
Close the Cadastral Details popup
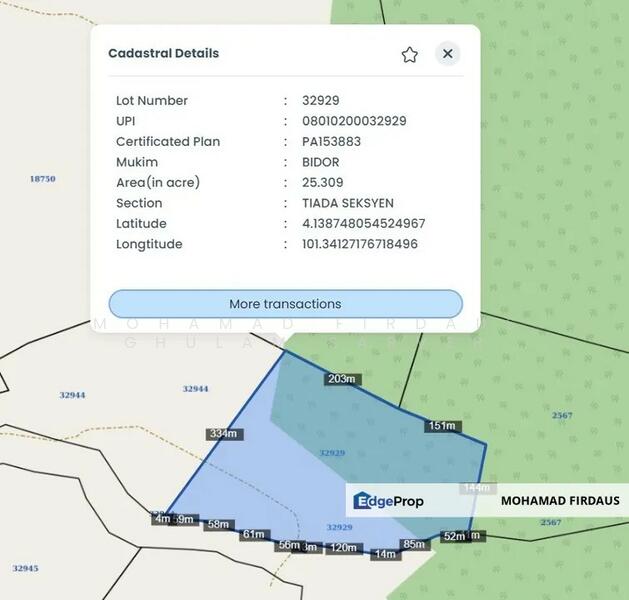[447, 54]
